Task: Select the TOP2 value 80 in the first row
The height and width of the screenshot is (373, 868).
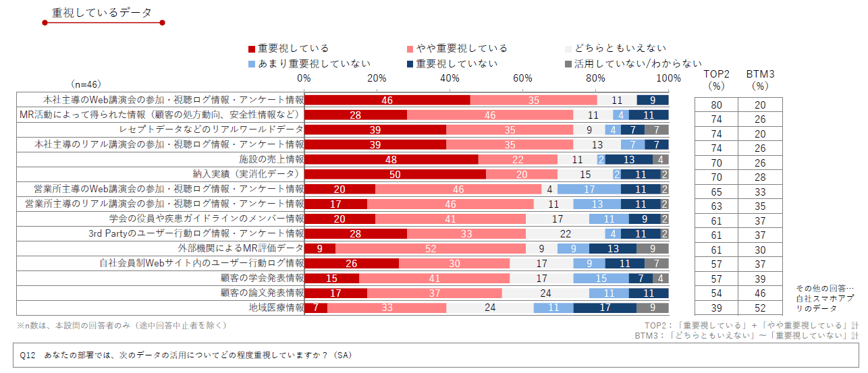Action: coord(716,105)
